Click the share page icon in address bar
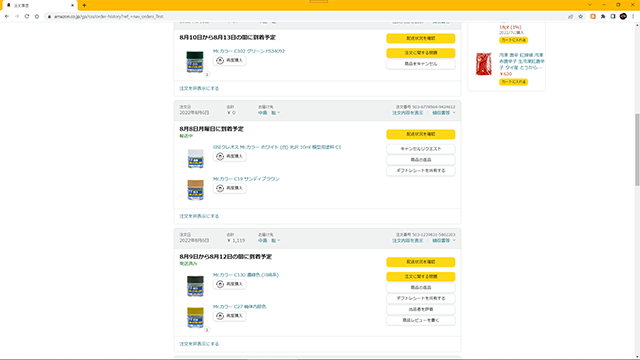This screenshot has width=640, height=360. click(x=571, y=16)
